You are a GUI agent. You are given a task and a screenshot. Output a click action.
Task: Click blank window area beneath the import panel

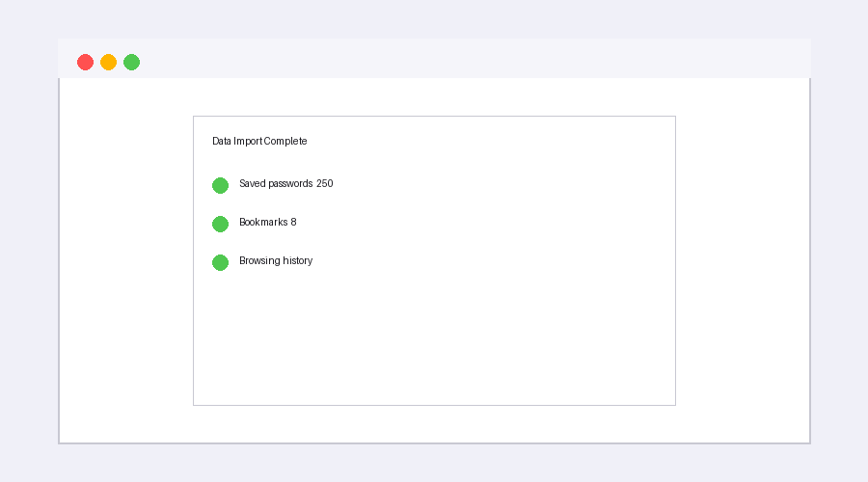(x=434, y=424)
